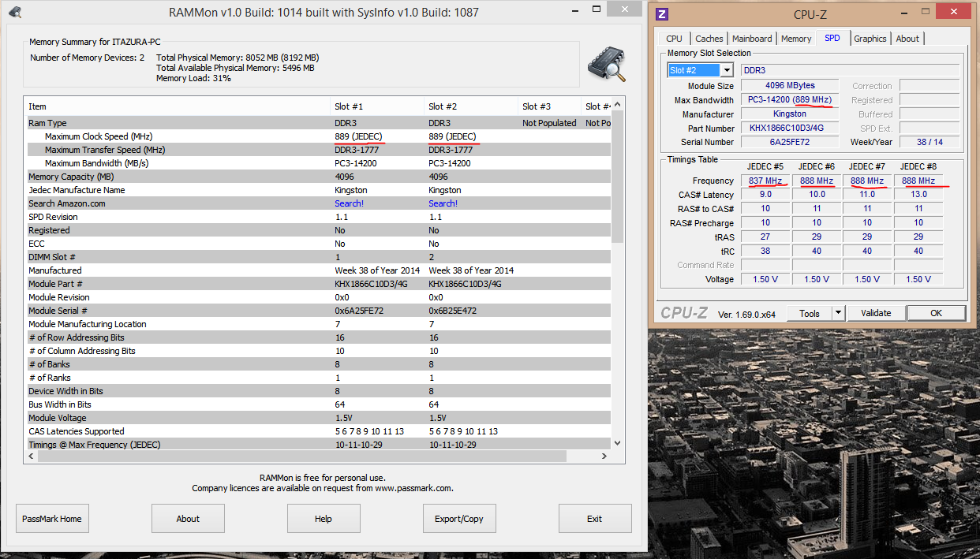
Task: Switch to the Caches tab
Action: (709, 39)
